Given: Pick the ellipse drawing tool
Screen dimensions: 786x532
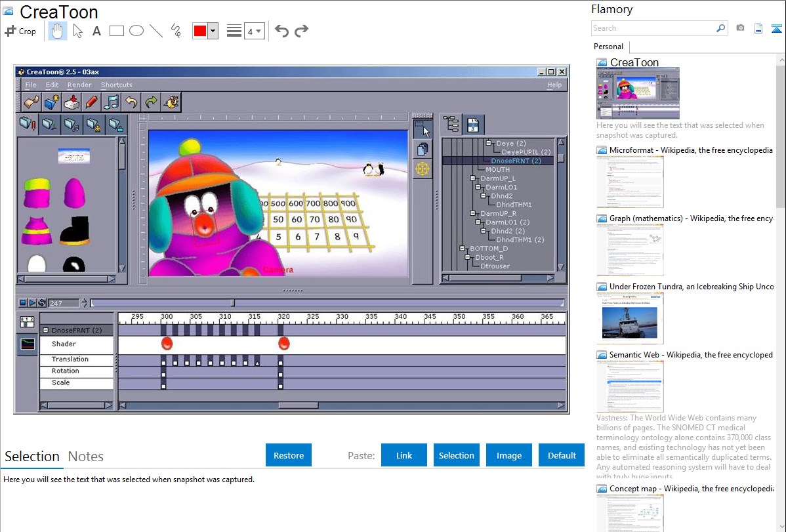Looking at the screenshot, I should tap(136, 31).
